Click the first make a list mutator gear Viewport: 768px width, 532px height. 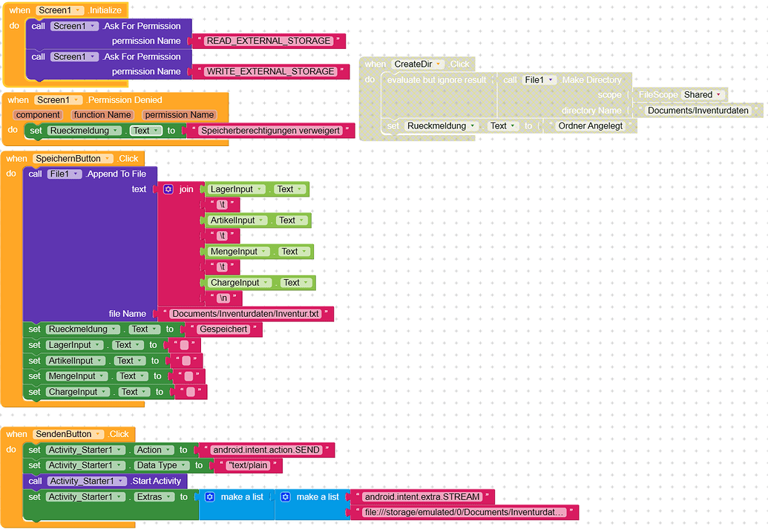click(x=210, y=496)
